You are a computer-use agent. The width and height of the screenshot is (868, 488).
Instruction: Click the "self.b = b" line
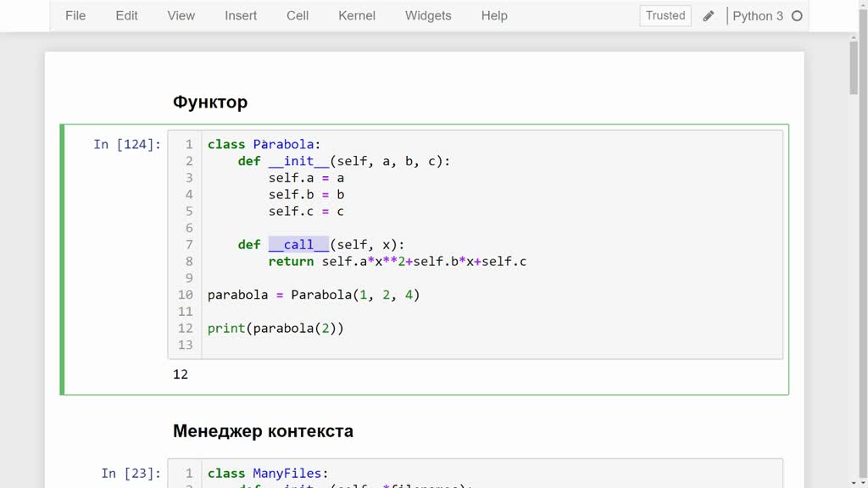pyautogui.click(x=306, y=194)
